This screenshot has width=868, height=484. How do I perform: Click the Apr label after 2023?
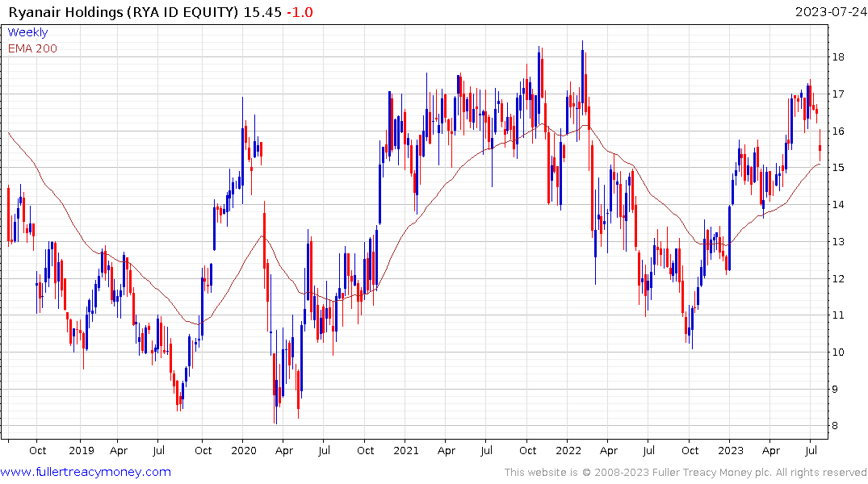(x=770, y=451)
